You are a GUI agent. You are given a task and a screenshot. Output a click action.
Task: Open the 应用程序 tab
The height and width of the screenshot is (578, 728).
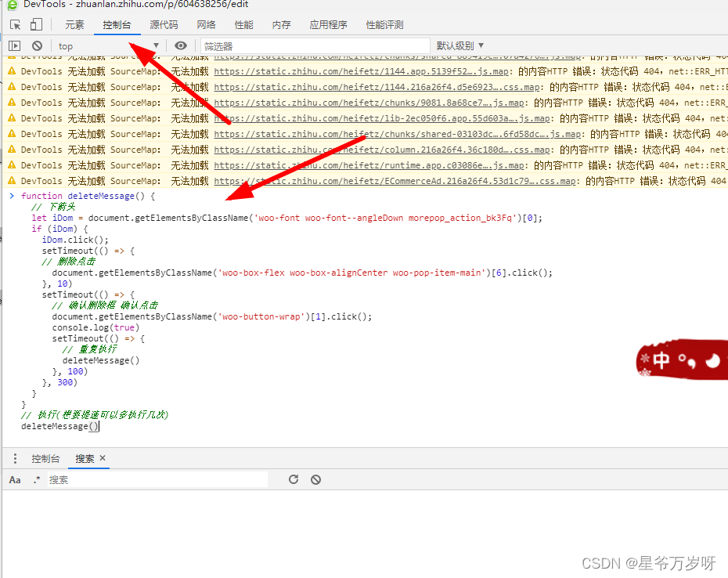click(328, 24)
